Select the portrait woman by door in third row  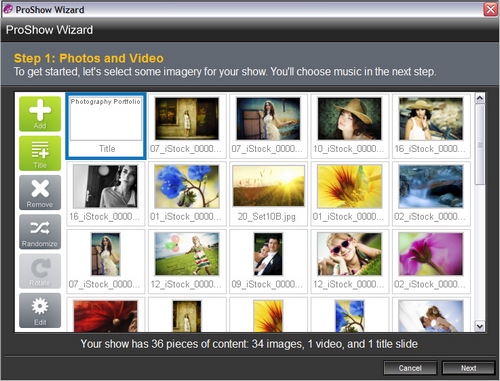coord(106,254)
